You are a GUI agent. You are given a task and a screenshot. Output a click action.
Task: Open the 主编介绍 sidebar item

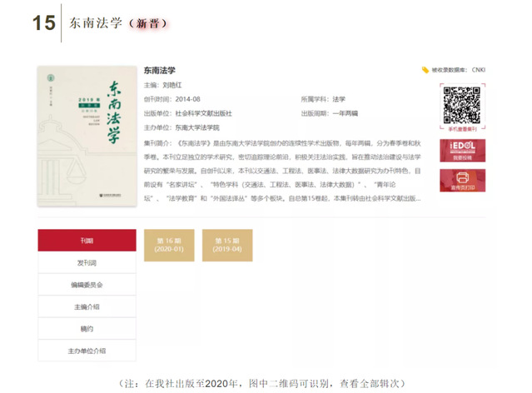pyautogui.click(x=87, y=306)
